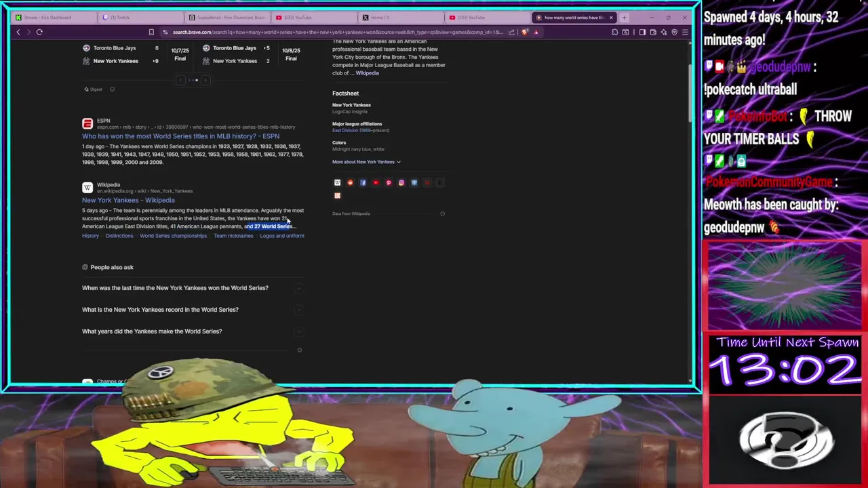Select Toronto Blue Jays in 10/7/25 game

115,48
